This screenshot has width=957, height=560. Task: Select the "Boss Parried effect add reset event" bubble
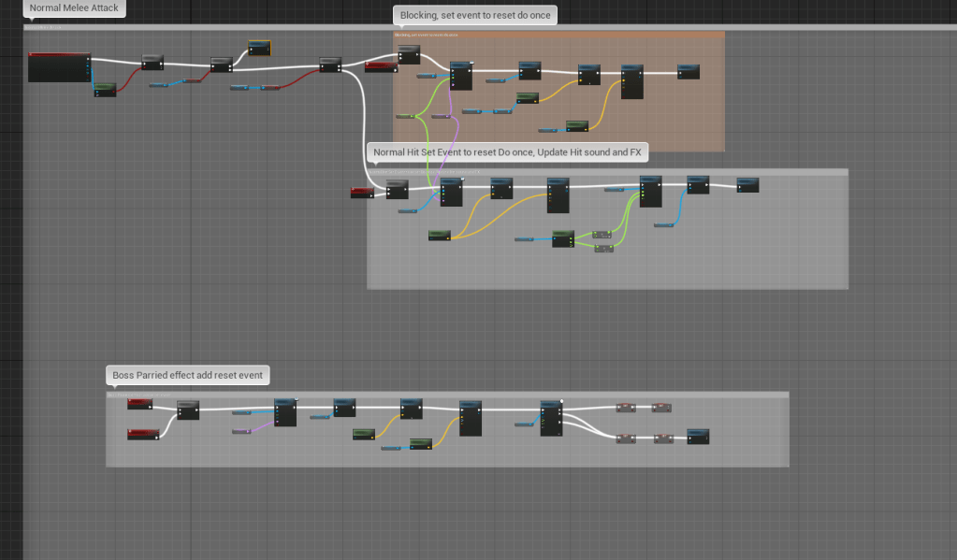[x=189, y=375]
